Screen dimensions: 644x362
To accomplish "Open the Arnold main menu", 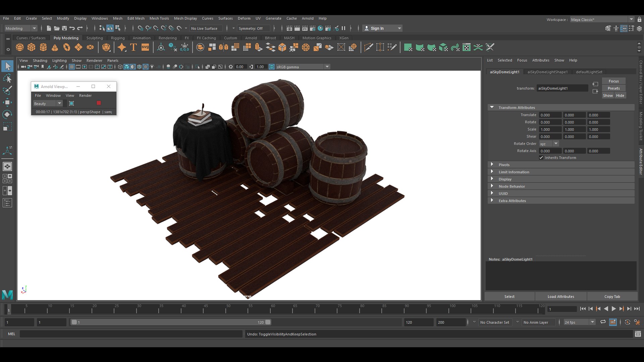I will coord(307,18).
